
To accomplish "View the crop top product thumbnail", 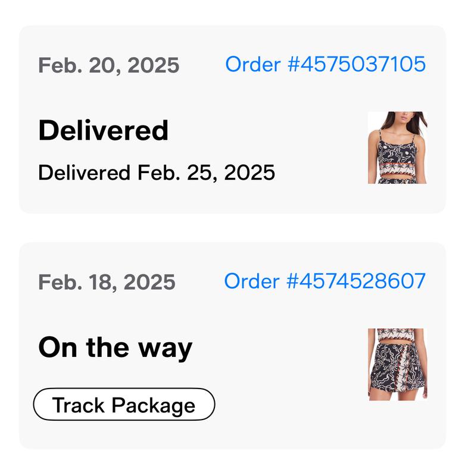I will click(398, 148).
